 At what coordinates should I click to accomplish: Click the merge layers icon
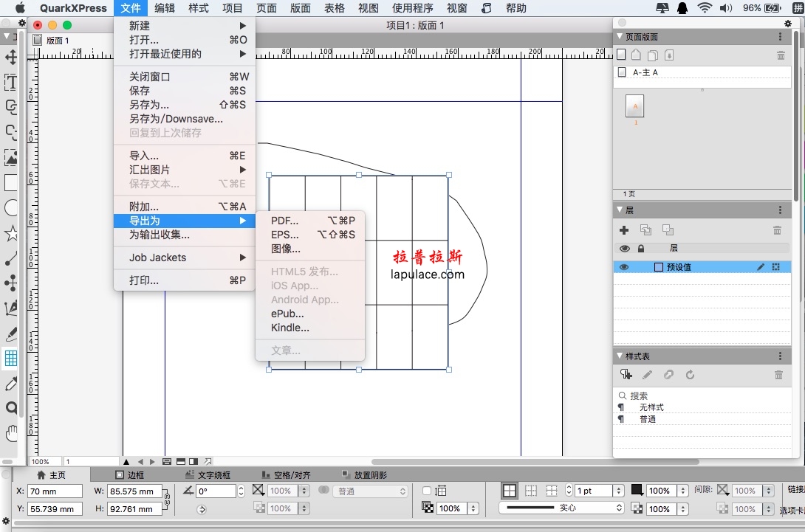click(x=668, y=230)
